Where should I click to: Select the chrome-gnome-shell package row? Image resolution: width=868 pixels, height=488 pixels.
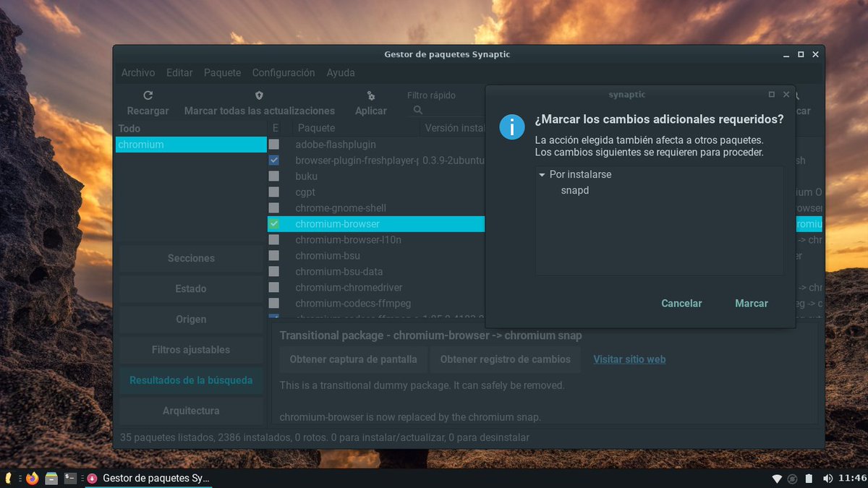[x=376, y=208]
